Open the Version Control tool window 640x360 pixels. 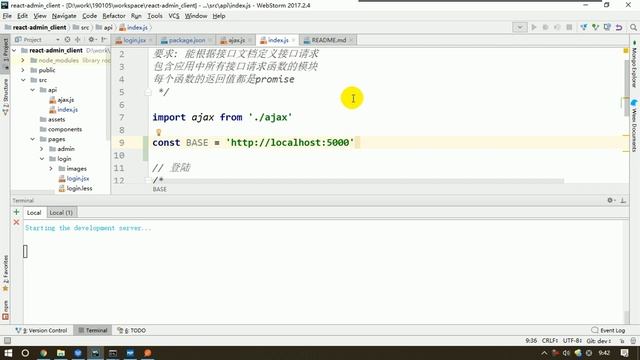pos(41,330)
